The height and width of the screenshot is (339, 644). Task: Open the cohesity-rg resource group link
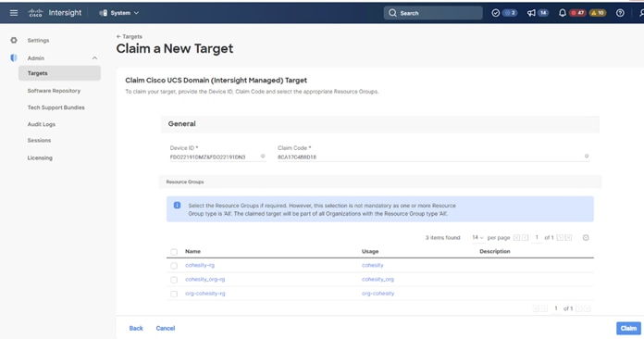coord(200,265)
